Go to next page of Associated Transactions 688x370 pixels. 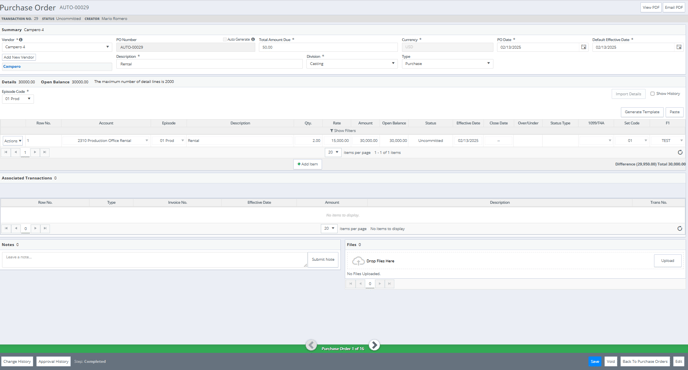pos(35,228)
